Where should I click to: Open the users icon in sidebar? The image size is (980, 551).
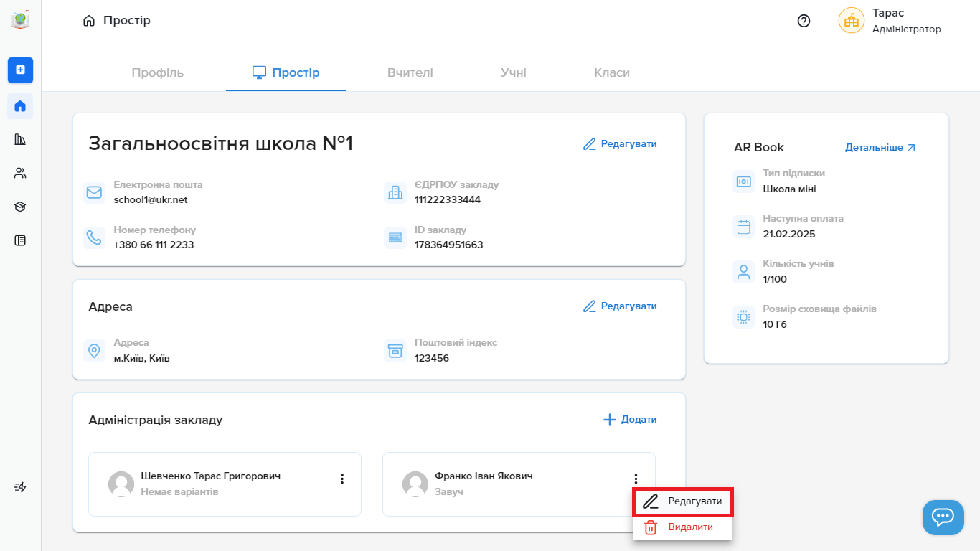pos(20,173)
